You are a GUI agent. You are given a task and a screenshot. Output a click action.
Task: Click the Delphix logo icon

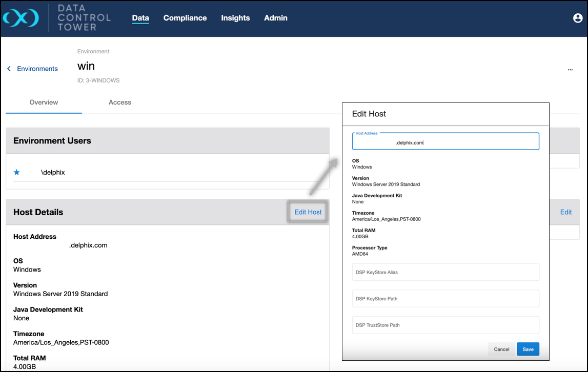tap(21, 18)
